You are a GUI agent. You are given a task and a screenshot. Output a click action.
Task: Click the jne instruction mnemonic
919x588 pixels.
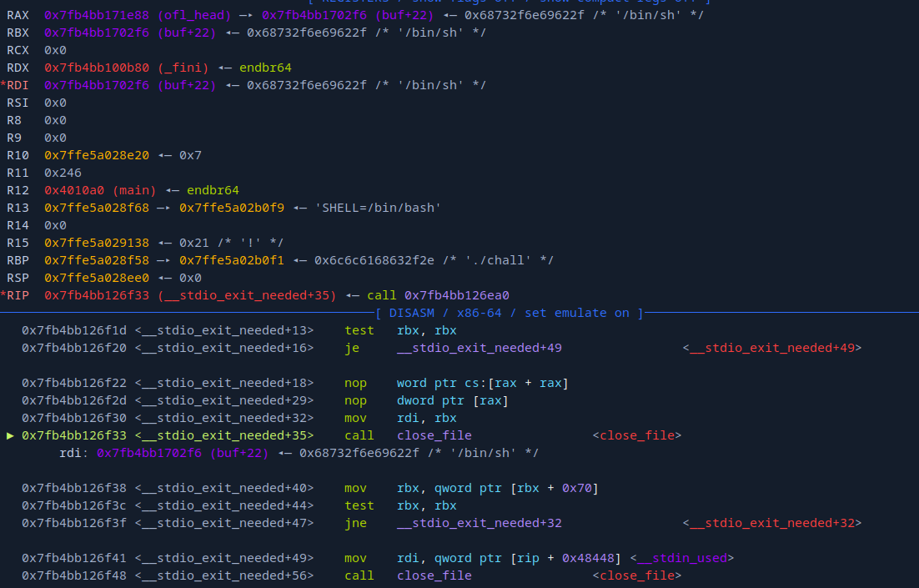[x=355, y=523]
